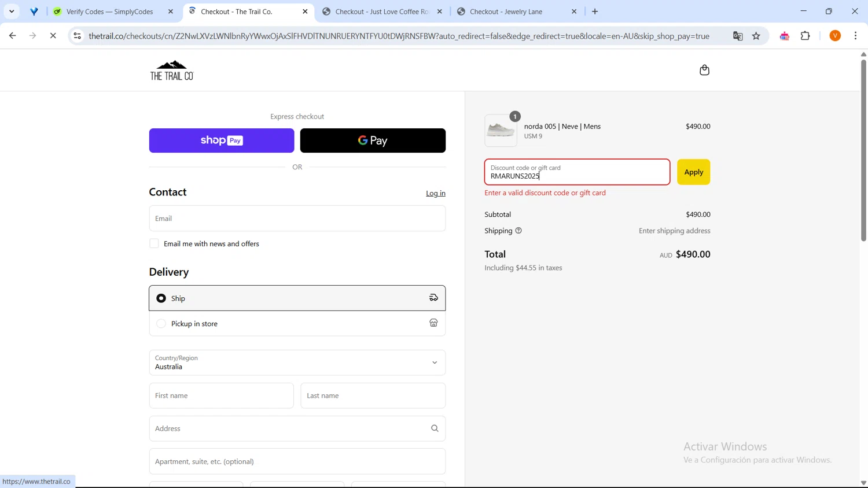Click the page vertical scrollbar
Image resolution: width=868 pixels, height=488 pixels.
tap(863, 150)
